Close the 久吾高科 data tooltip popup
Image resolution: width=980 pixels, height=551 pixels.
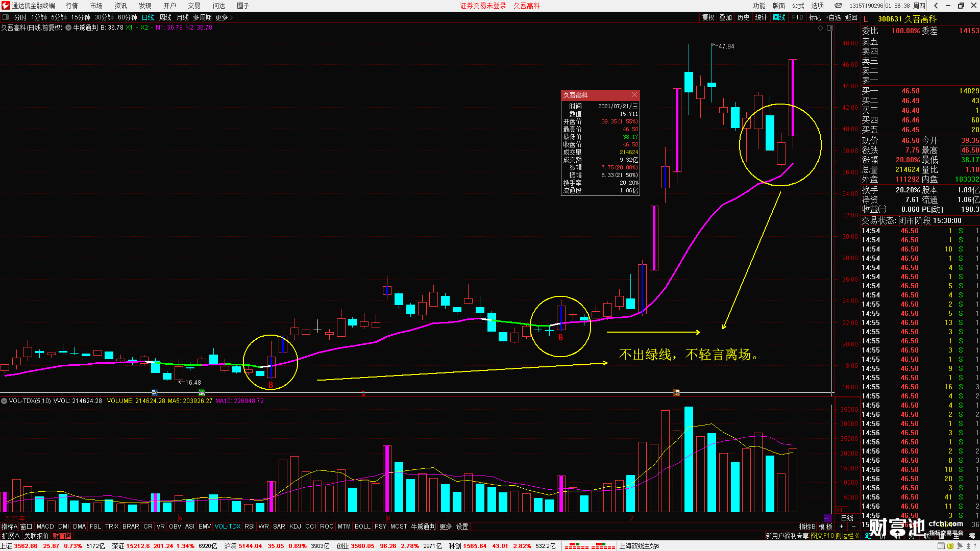click(x=634, y=95)
